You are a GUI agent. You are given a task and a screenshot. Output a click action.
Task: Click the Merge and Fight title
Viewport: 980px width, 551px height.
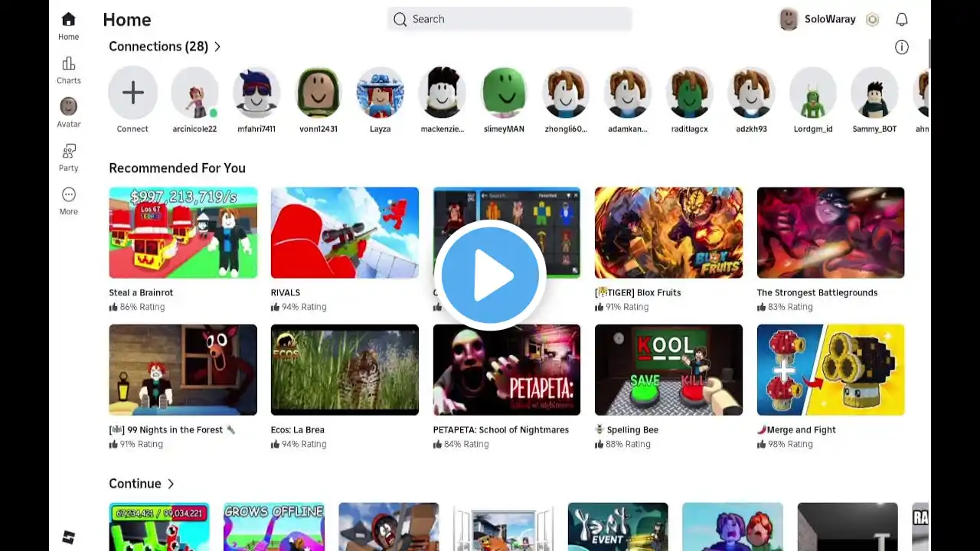tap(796, 430)
